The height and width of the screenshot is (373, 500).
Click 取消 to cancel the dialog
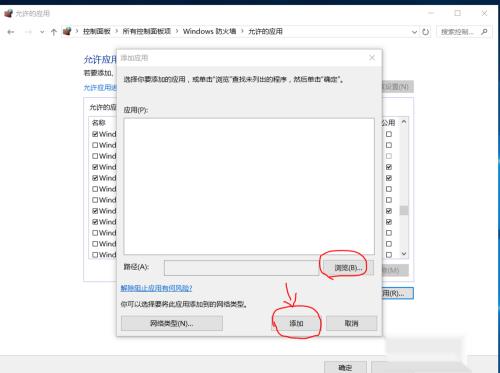click(x=351, y=323)
